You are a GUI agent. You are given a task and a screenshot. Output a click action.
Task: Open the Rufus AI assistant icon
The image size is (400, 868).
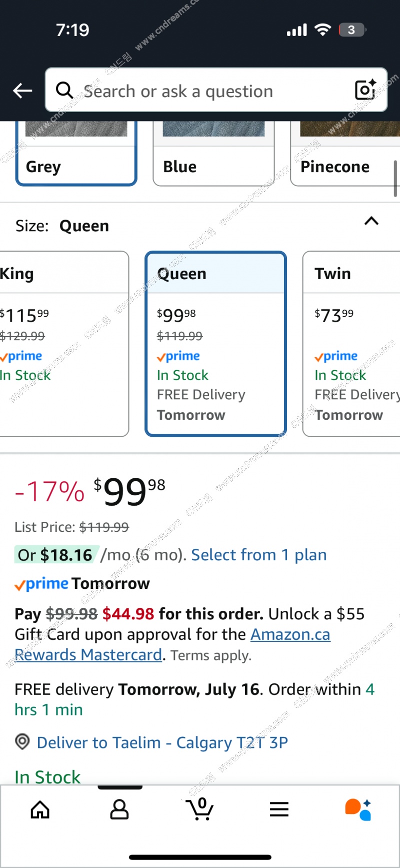tap(358, 809)
